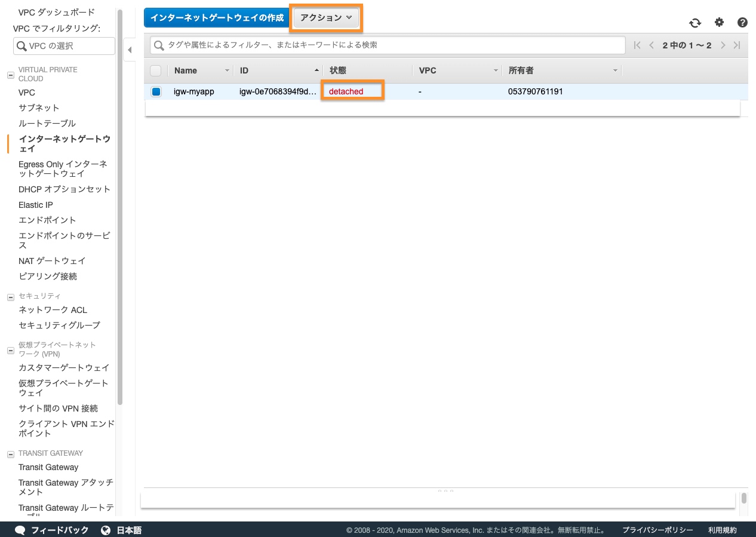Open サブネット in the sidebar
The height and width of the screenshot is (537, 756).
pos(39,108)
